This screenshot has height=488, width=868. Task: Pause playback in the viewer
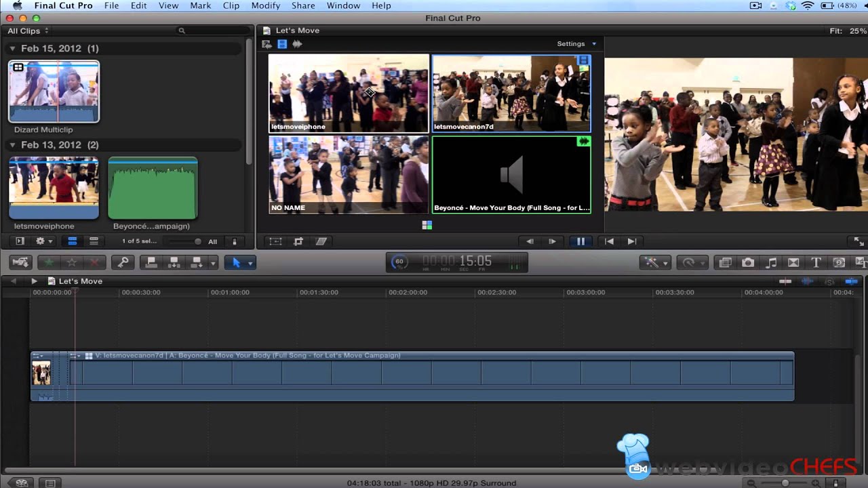point(580,241)
